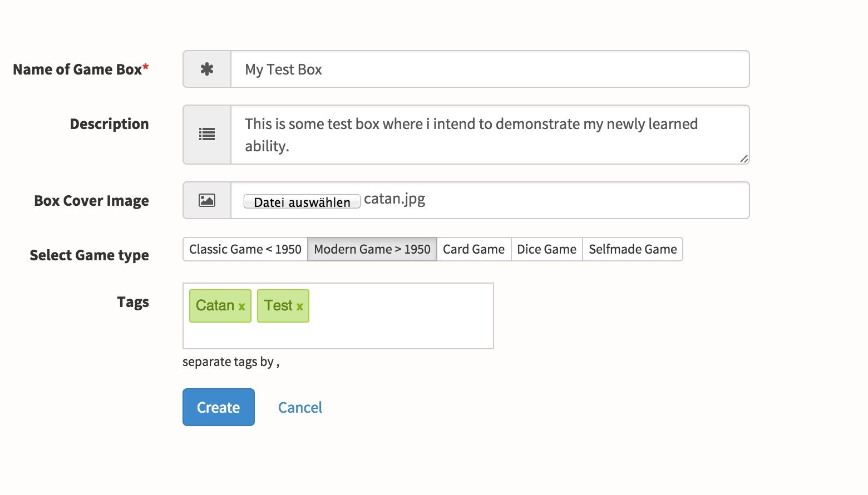Image resolution: width=868 pixels, height=495 pixels.
Task: Click the picture icon beside cover image
Action: click(207, 200)
